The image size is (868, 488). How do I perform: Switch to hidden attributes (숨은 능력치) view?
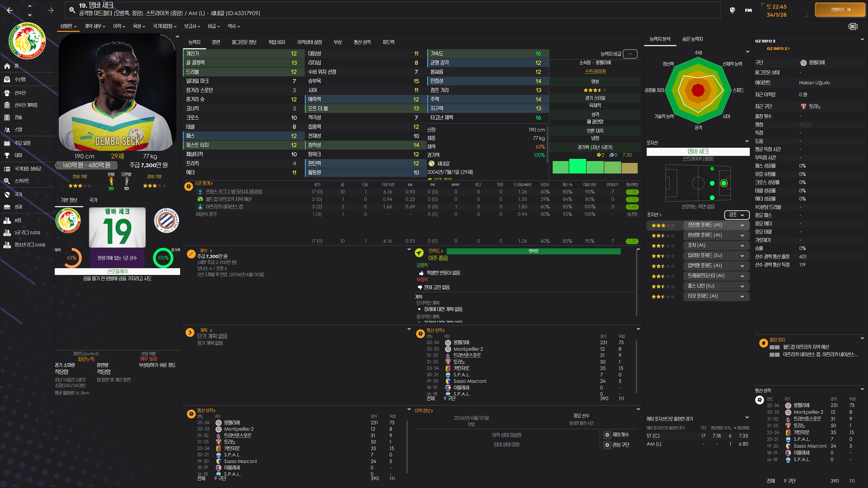click(x=692, y=39)
